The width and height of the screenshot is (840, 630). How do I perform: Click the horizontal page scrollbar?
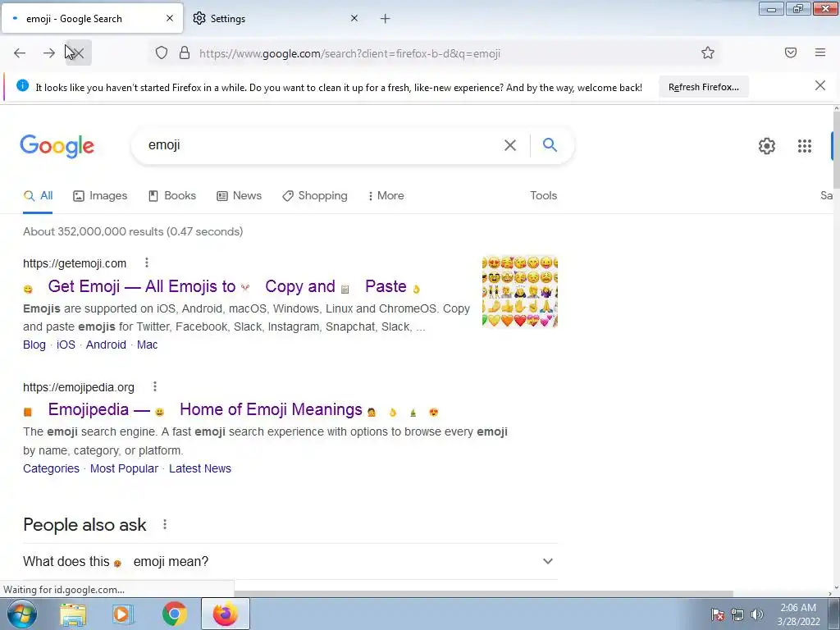pyautogui.click(x=482, y=594)
